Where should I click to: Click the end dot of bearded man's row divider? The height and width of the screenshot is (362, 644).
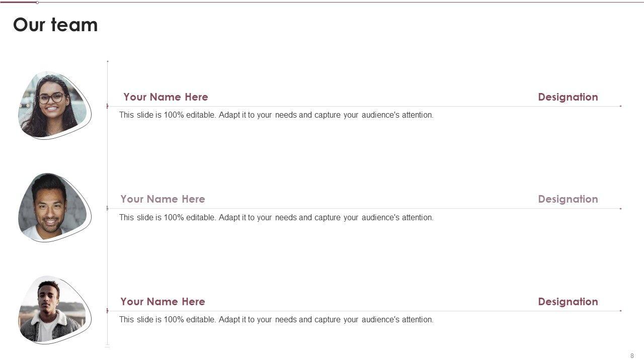point(621,209)
